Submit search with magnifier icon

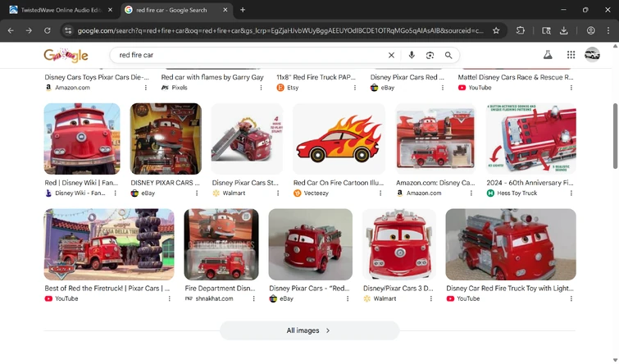click(x=448, y=55)
